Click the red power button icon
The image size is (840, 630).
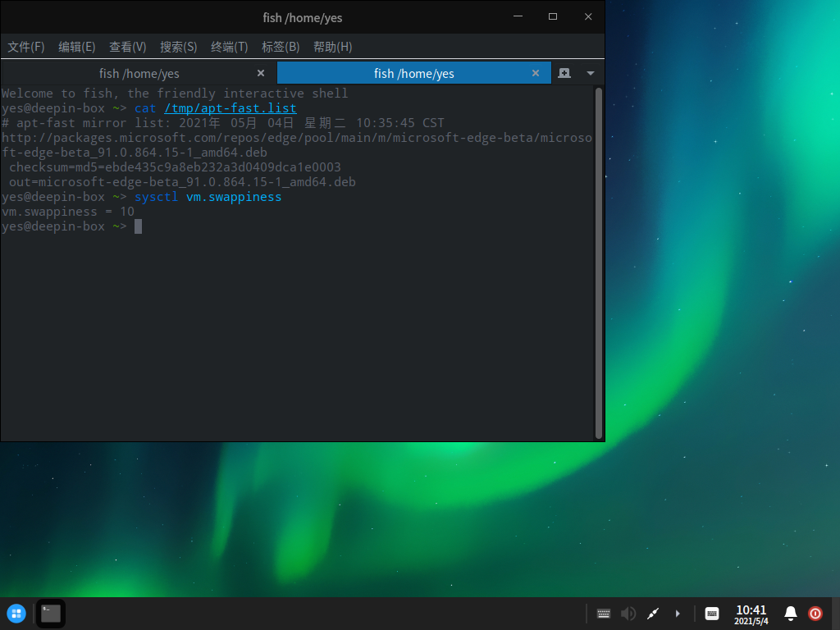click(x=815, y=613)
